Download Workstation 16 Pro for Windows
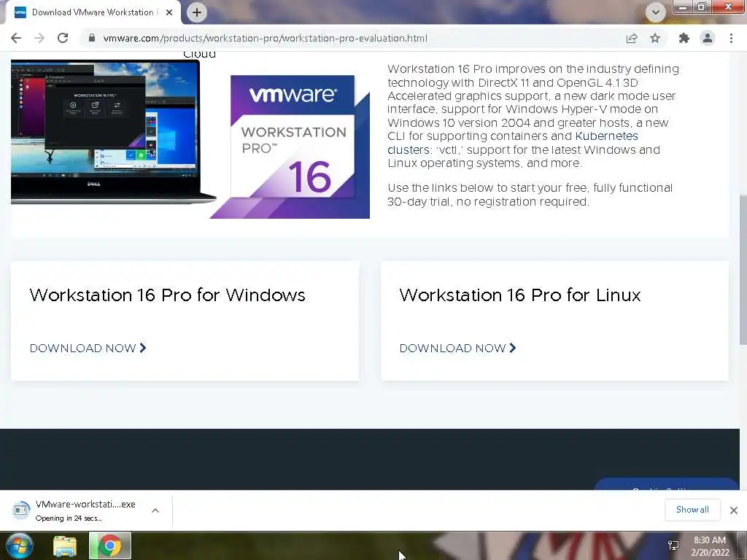This screenshot has height=560, width=747. tap(88, 348)
